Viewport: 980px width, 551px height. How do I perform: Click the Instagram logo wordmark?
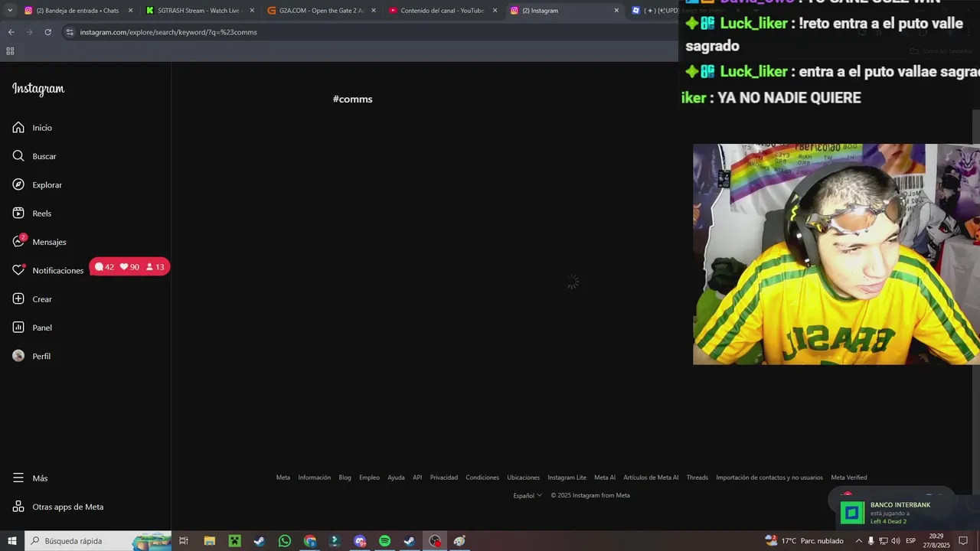click(x=38, y=89)
